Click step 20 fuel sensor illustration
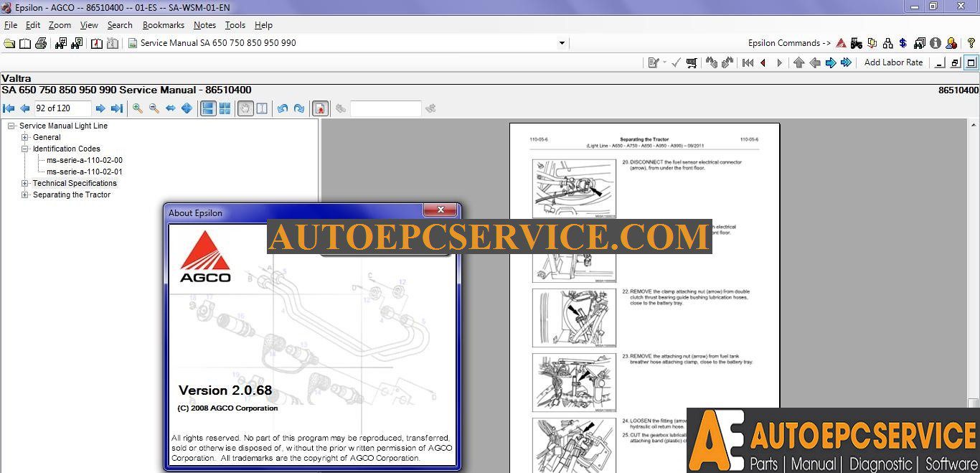The width and height of the screenshot is (980, 473). [x=574, y=188]
